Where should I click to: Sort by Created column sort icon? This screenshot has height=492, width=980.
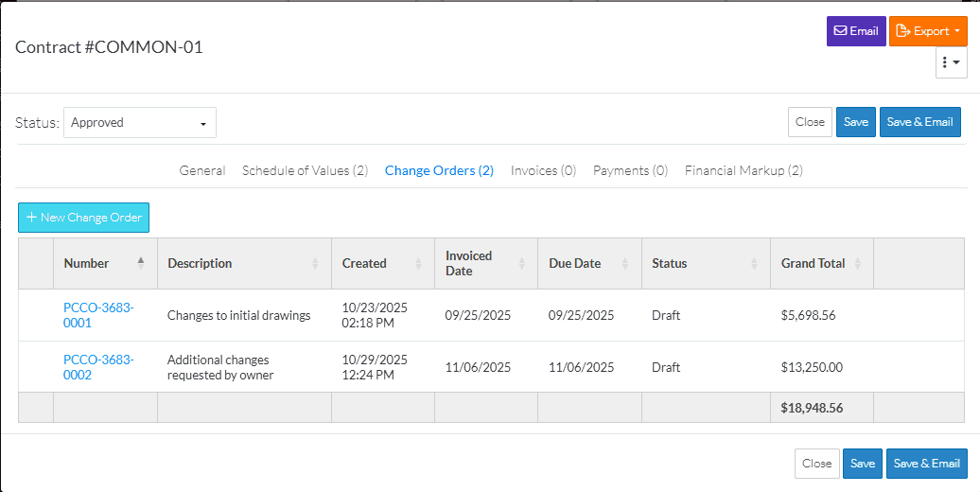point(418,264)
